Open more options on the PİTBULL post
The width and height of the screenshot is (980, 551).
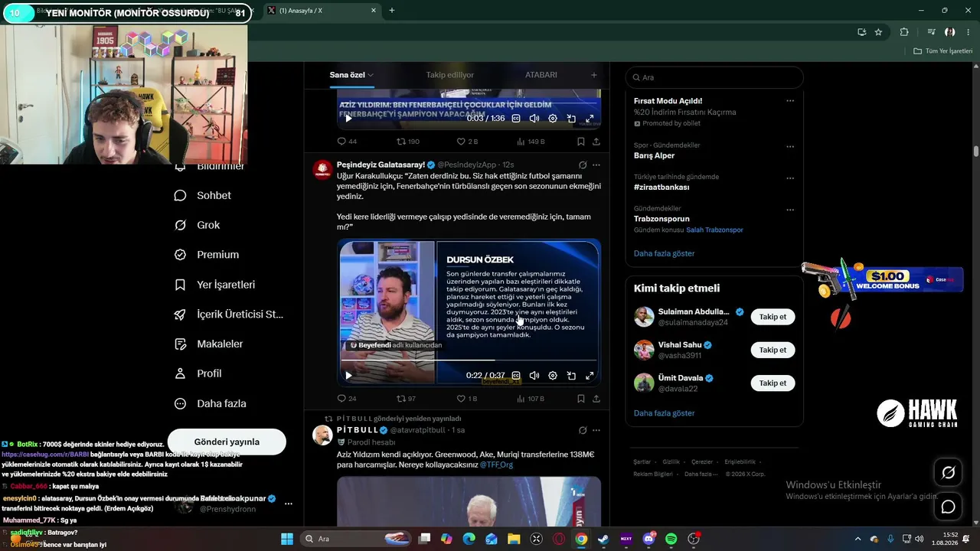coord(596,430)
